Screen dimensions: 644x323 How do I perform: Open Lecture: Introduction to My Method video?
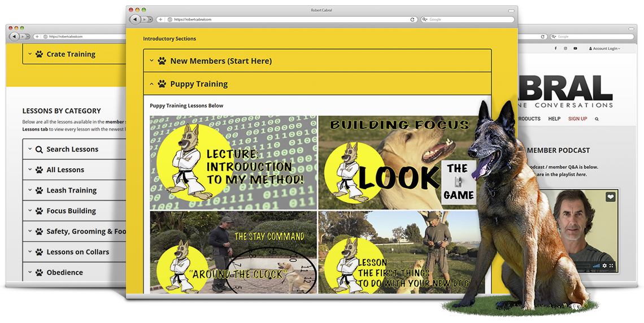pyautogui.click(x=233, y=163)
